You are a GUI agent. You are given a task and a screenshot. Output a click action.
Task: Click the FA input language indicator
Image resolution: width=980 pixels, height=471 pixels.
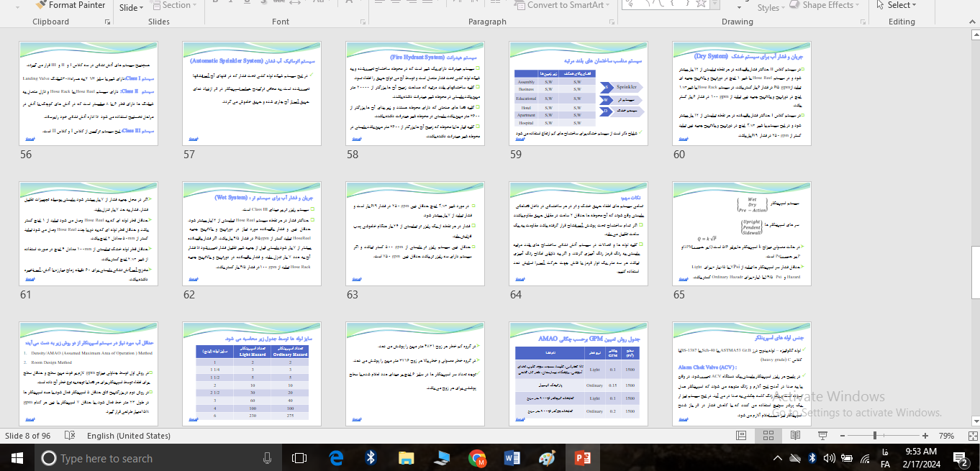click(885, 458)
